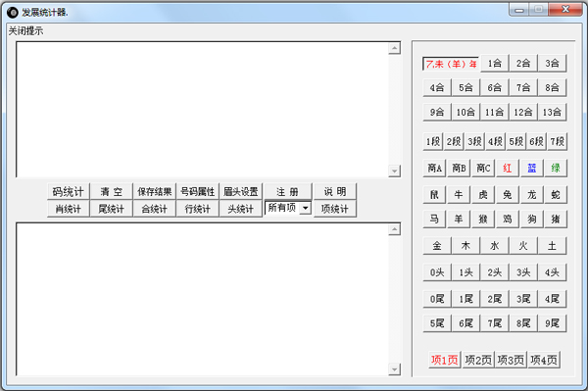The width and height of the screenshot is (588, 391).
Task: Run 合统计 statistics
Action: click(x=155, y=209)
